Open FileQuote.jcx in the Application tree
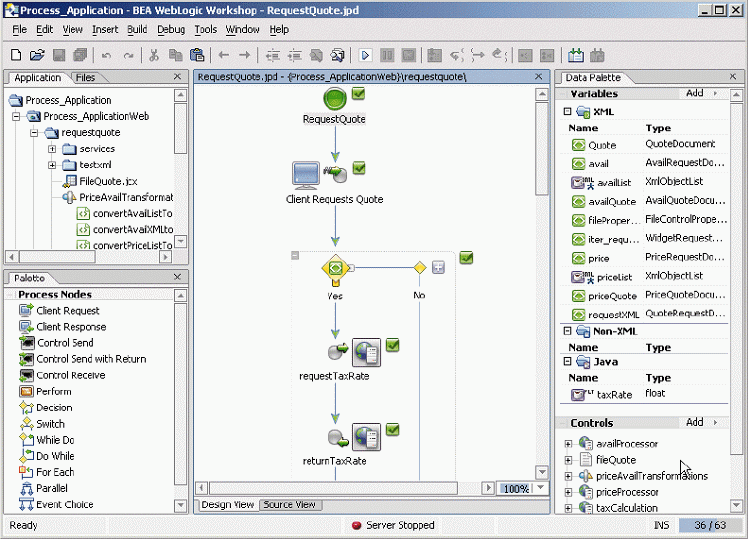748x539 pixels. [x=108, y=181]
